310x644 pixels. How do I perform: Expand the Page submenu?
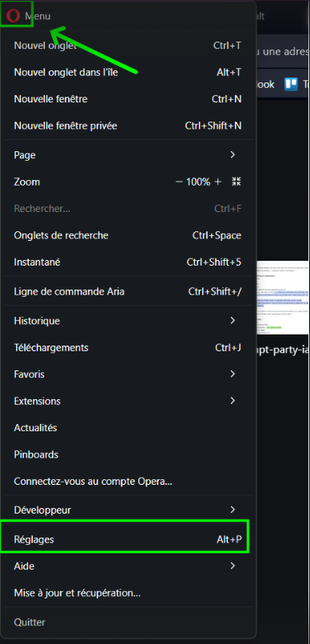click(129, 155)
